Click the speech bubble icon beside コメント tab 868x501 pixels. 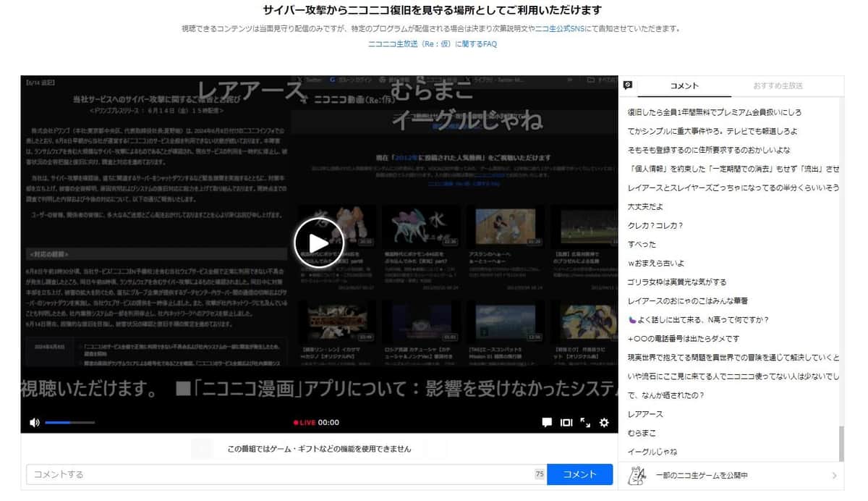coord(629,85)
